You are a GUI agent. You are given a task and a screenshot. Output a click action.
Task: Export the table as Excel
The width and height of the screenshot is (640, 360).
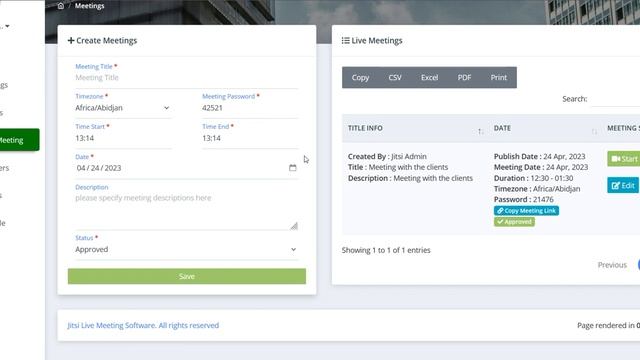[x=429, y=78]
